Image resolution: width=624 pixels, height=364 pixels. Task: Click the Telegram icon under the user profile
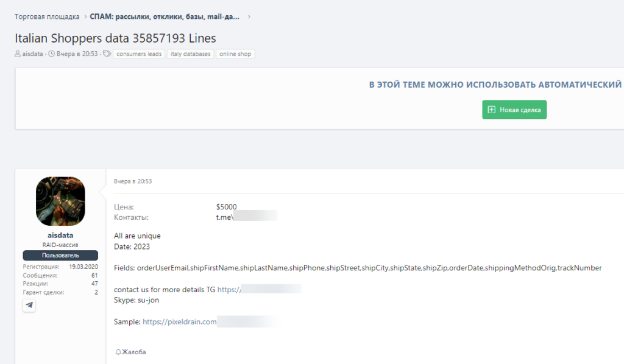click(x=29, y=306)
